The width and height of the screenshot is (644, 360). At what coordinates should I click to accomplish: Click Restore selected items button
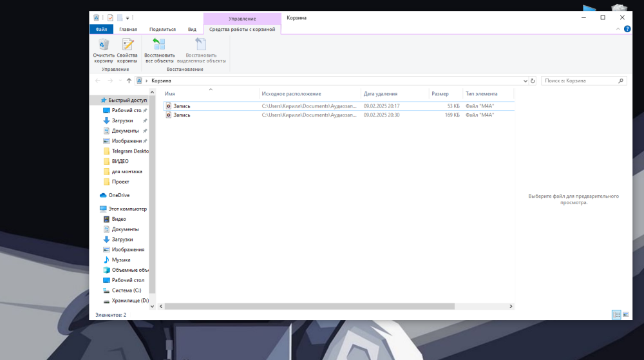click(x=201, y=50)
